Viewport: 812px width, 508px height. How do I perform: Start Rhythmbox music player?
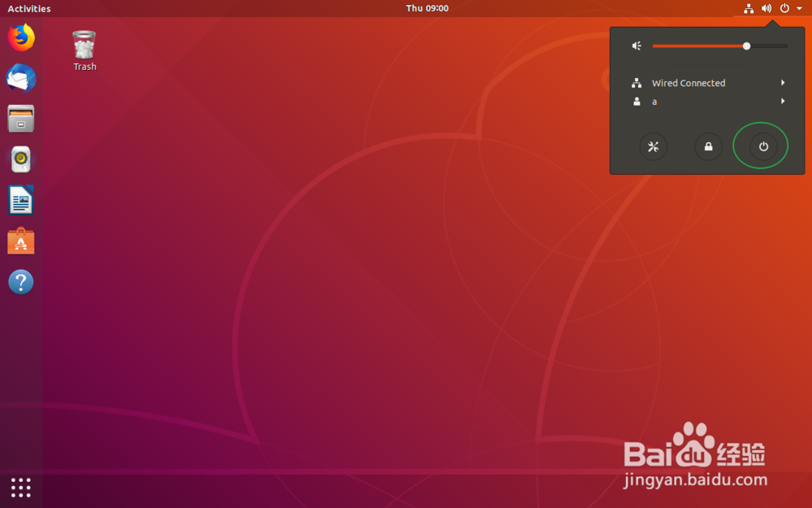pos(20,159)
